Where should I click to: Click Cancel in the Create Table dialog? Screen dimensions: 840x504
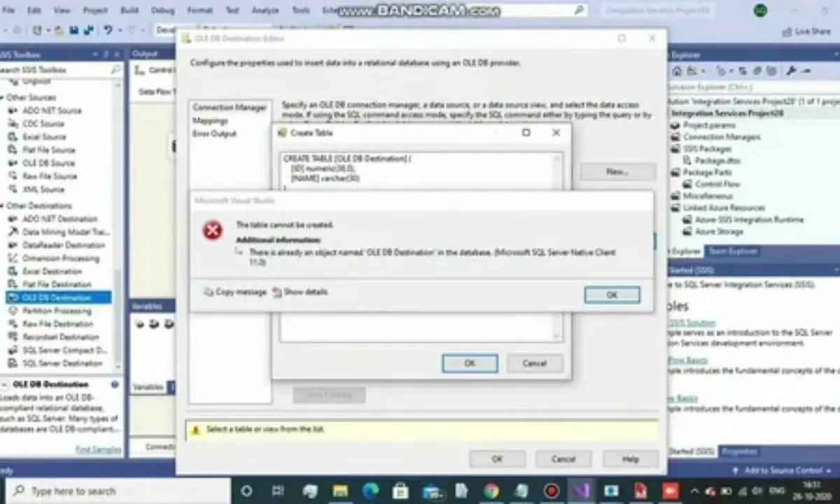pyautogui.click(x=534, y=363)
